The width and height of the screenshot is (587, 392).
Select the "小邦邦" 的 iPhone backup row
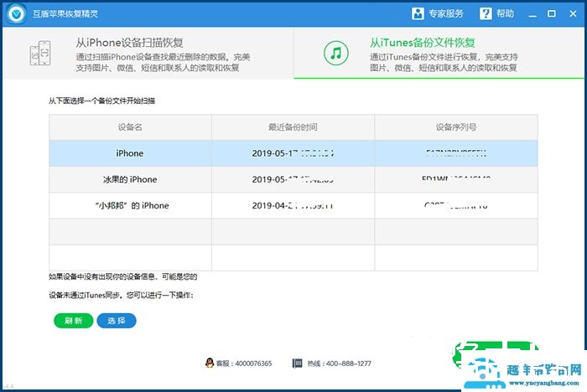coord(293,206)
